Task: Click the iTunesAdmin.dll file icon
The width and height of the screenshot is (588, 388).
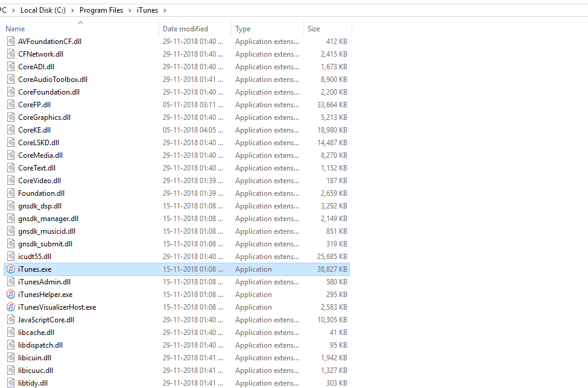Action: [11, 281]
